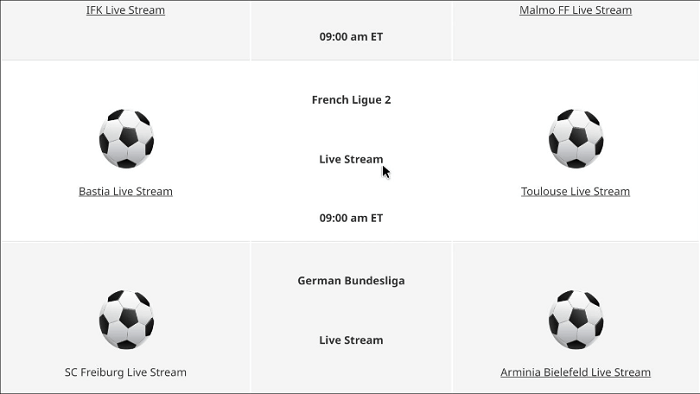Select Live Stream label under French Ligue 2

[351, 159]
